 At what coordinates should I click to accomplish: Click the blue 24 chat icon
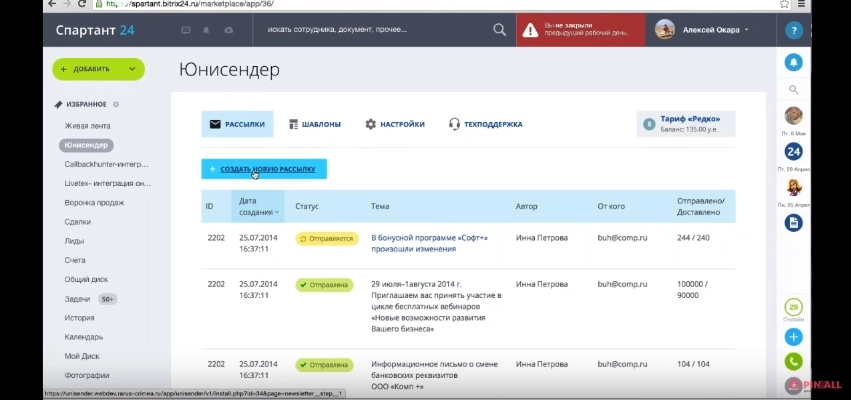click(x=793, y=151)
